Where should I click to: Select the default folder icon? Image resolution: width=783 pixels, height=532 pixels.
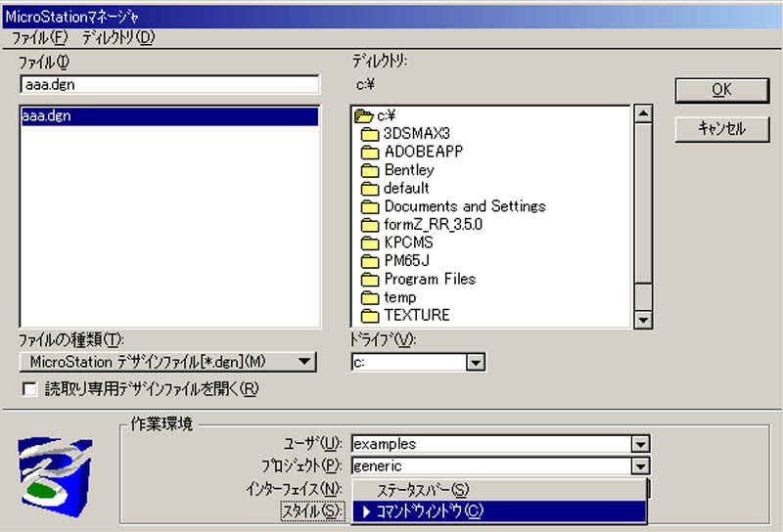pyautogui.click(x=370, y=188)
